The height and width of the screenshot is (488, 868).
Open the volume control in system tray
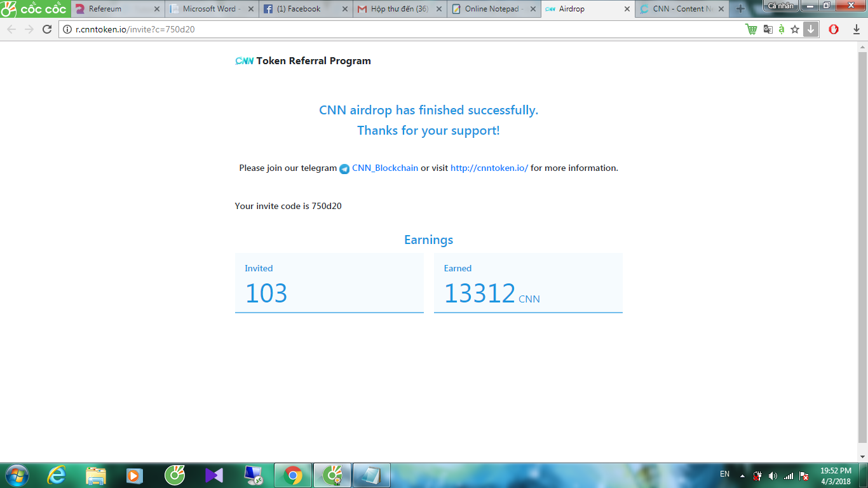[773, 476]
